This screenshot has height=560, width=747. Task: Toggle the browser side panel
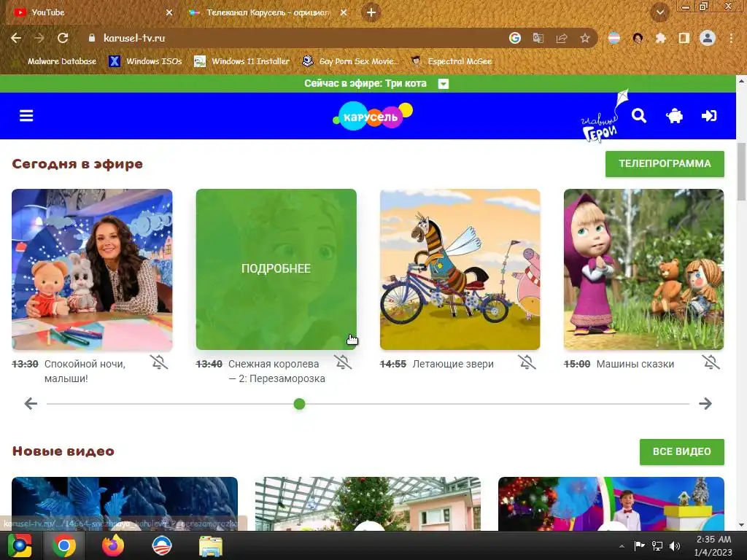684,38
